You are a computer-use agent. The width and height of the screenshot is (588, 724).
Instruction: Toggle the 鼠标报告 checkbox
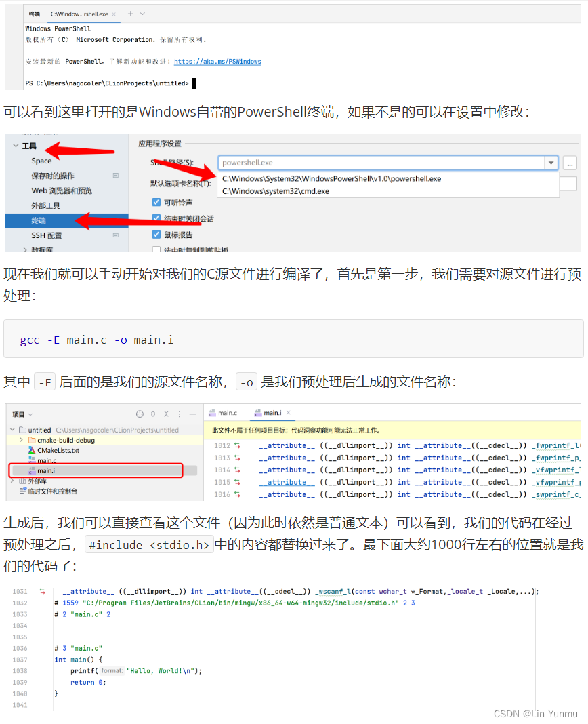click(156, 234)
